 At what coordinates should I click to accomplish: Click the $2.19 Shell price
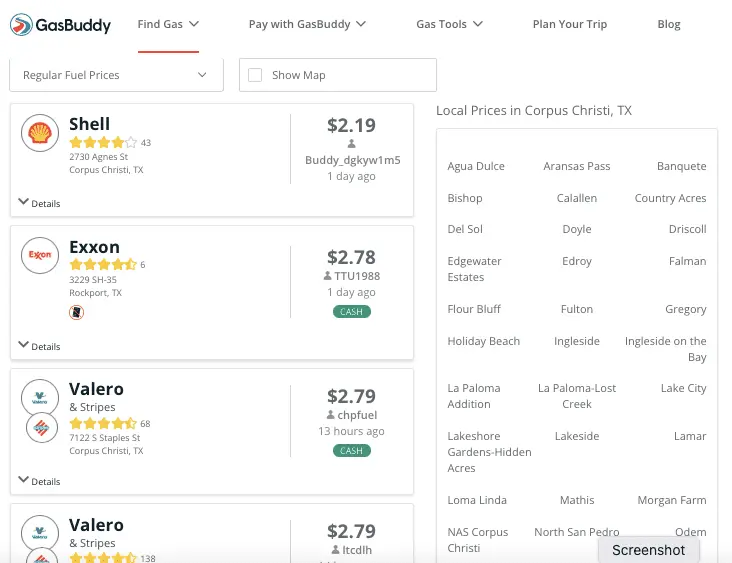point(351,125)
